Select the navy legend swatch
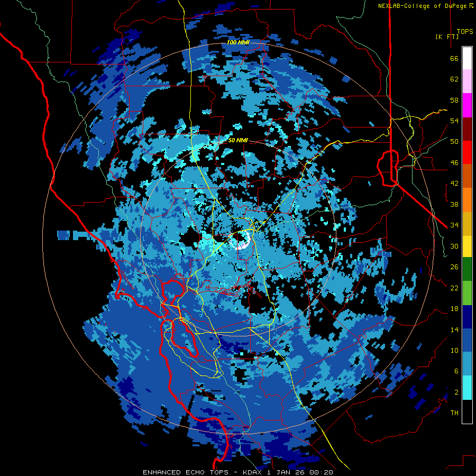Viewport: 476px width, 476px height. tap(467, 317)
